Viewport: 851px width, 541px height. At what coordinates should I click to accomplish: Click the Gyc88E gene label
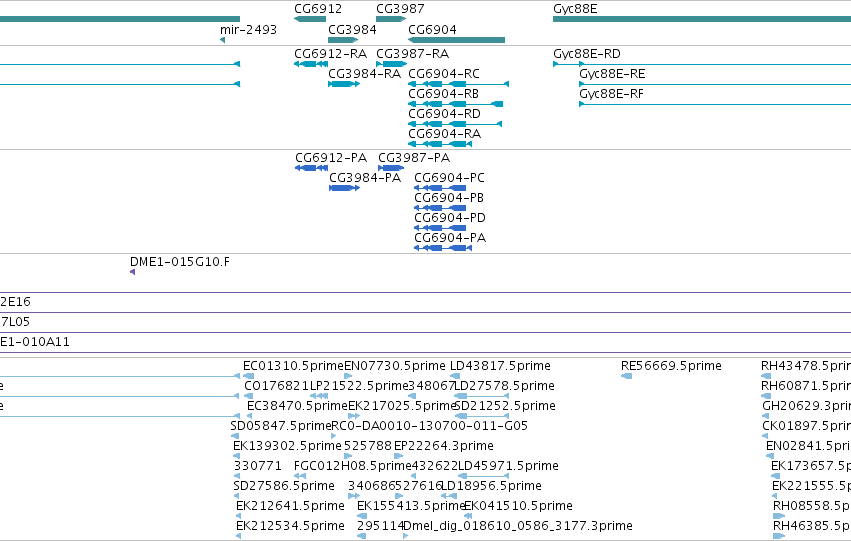pyautogui.click(x=575, y=9)
